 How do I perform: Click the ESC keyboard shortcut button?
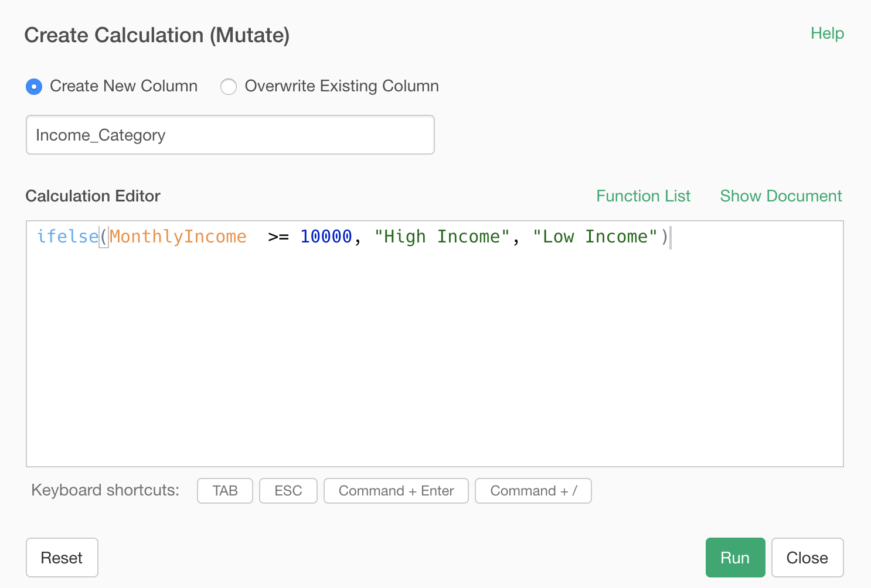[x=288, y=491]
